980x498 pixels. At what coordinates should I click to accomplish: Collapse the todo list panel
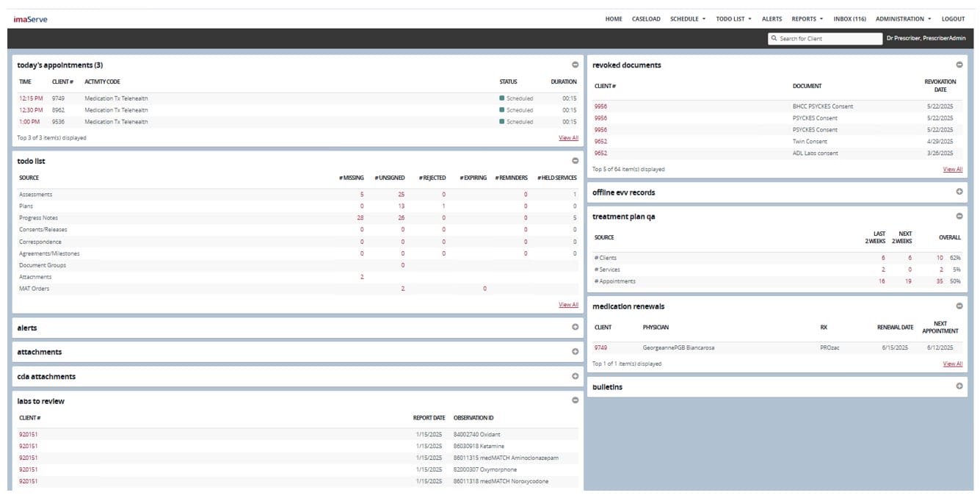click(575, 161)
